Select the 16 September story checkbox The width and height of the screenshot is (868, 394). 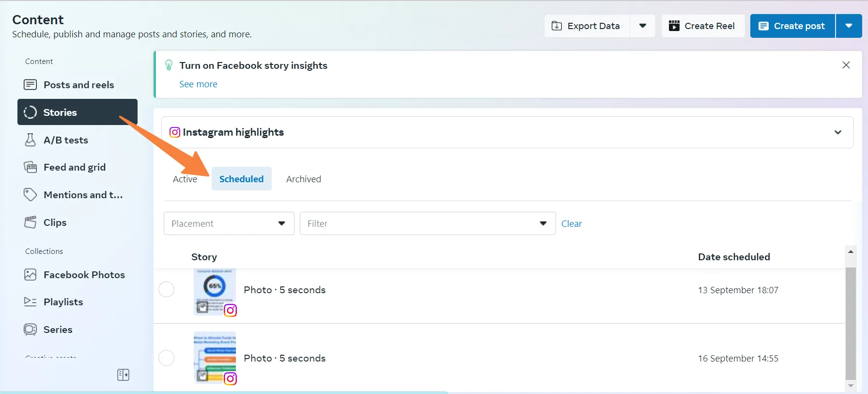(167, 358)
